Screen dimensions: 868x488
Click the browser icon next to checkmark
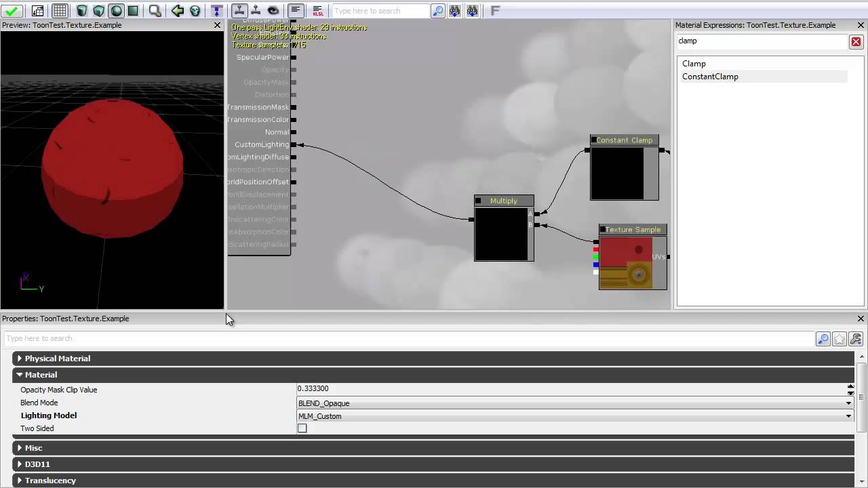(x=38, y=11)
